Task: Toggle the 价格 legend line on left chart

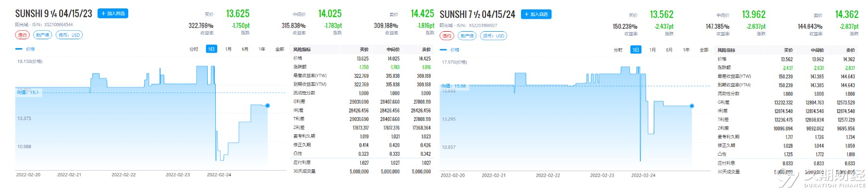Action: click(25, 49)
